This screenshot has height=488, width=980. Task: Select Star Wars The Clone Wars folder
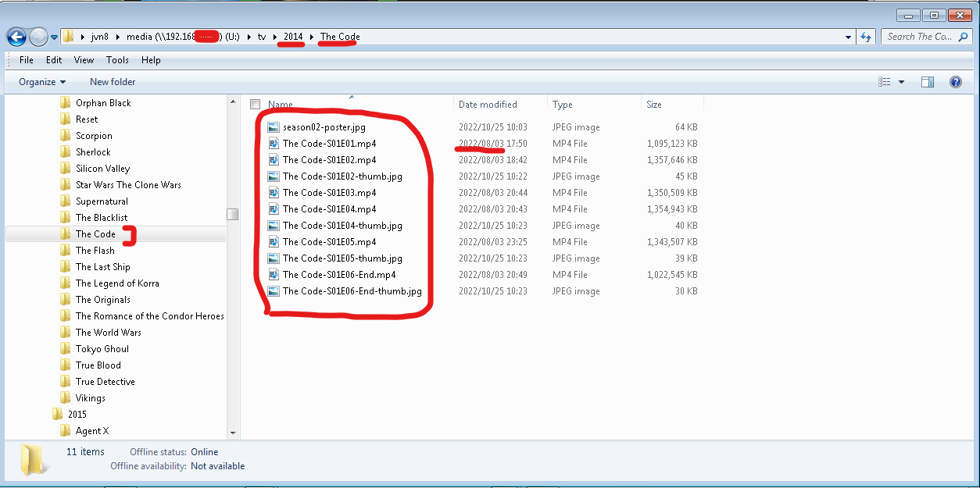pos(128,185)
